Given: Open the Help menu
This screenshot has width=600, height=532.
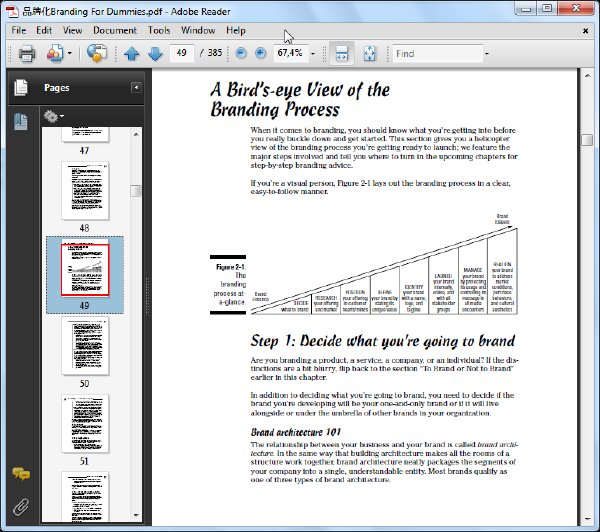Looking at the screenshot, I should pos(235,30).
